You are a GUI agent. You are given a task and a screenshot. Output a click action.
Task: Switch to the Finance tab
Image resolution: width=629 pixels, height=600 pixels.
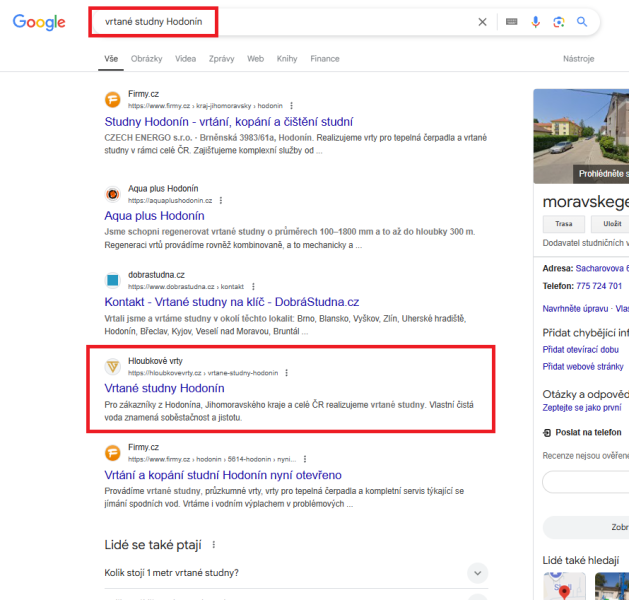(325, 59)
